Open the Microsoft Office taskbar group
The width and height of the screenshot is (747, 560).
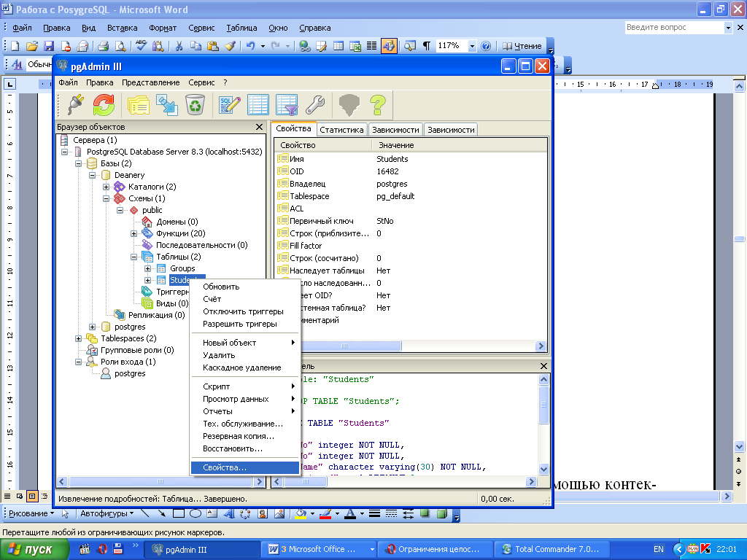pos(318,549)
